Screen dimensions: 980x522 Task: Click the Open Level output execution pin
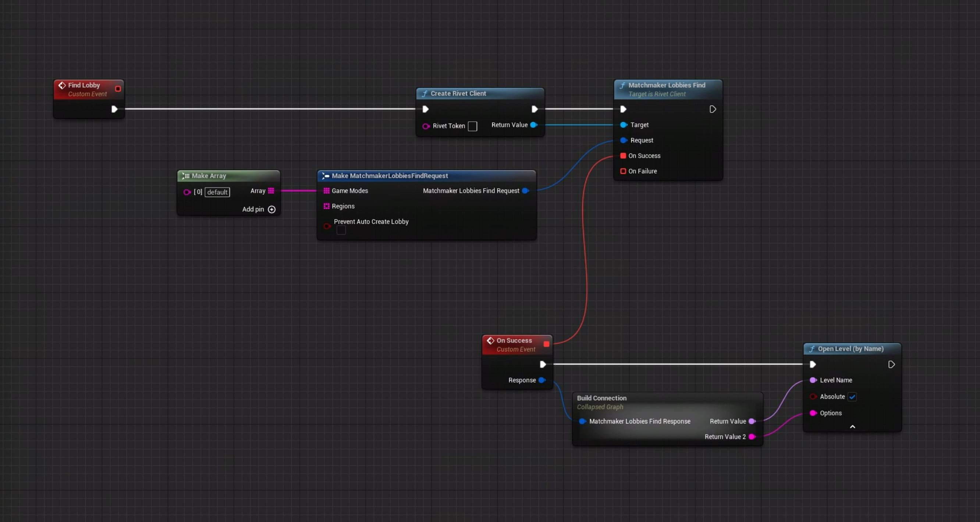click(x=891, y=365)
